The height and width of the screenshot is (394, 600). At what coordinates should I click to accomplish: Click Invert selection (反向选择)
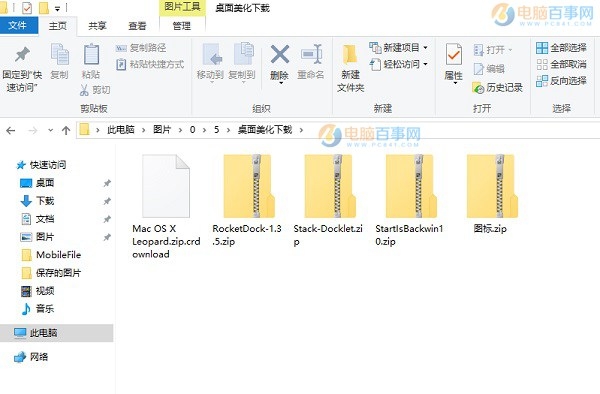coord(561,81)
